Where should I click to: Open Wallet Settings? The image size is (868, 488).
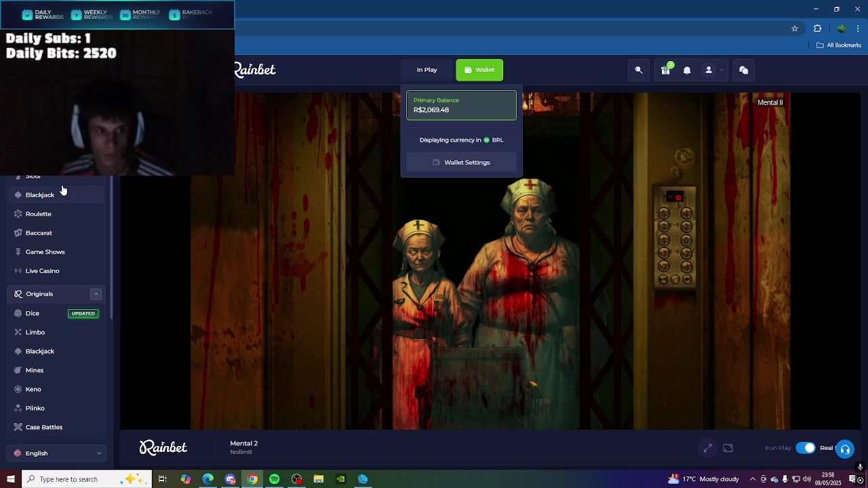461,163
